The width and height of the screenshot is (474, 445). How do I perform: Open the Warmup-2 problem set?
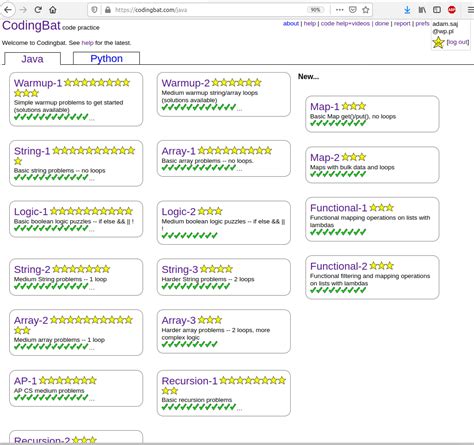pos(186,83)
